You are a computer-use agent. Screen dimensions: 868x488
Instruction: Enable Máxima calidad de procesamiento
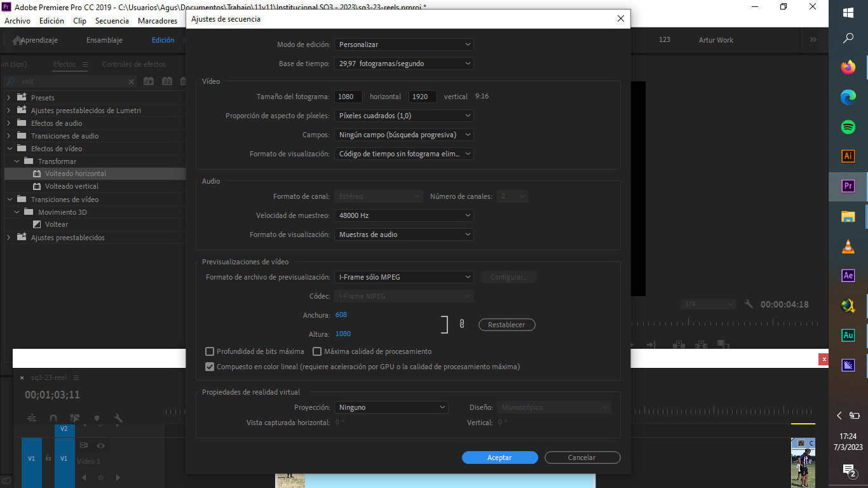pos(317,351)
